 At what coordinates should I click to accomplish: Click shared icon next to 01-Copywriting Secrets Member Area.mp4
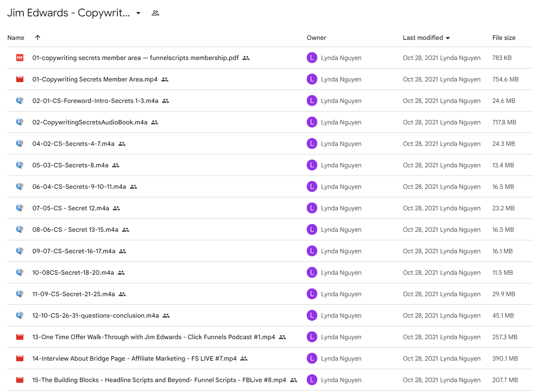click(165, 80)
